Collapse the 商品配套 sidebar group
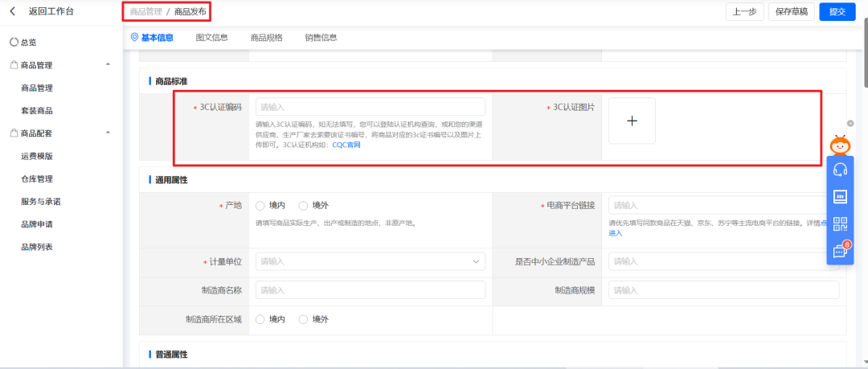Viewport: 868px width, 369px height. (108, 133)
